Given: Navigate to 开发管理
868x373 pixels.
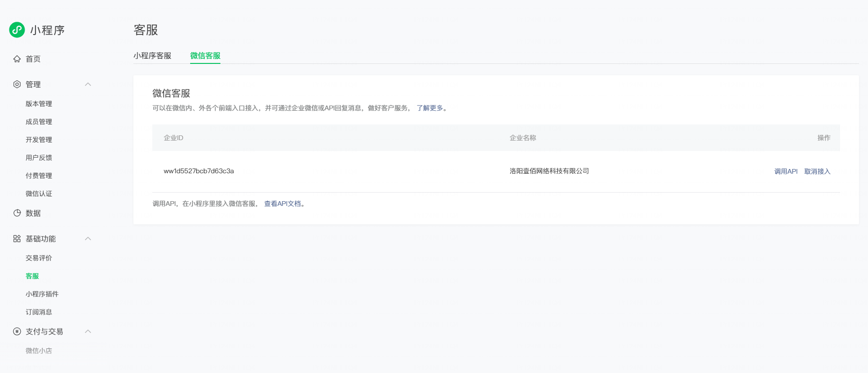Looking at the screenshot, I should tap(39, 140).
